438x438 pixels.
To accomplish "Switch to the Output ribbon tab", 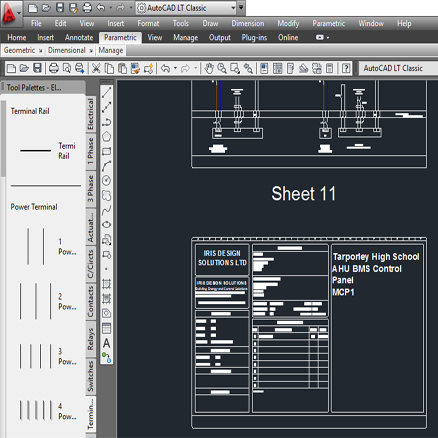I will (x=220, y=37).
